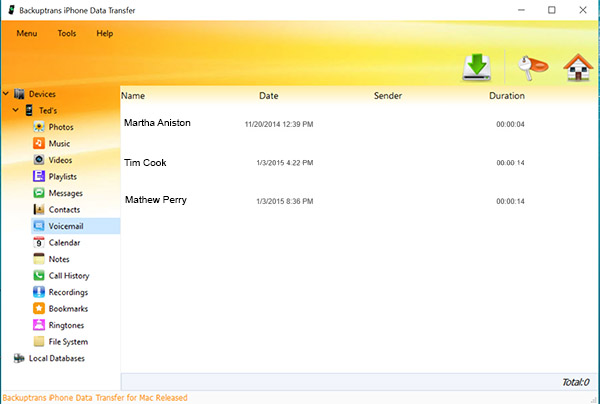Select the Playlists tree label
Viewport: 600px width, 404px height.
63,177
